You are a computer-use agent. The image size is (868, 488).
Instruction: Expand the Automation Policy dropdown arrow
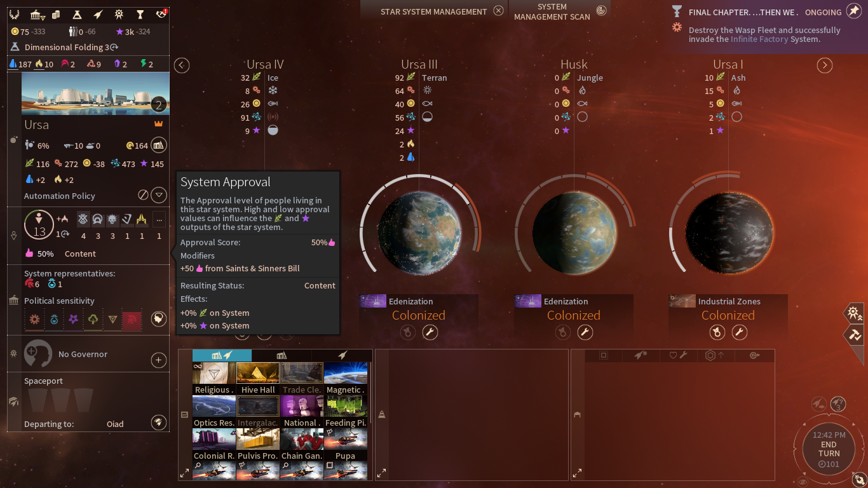point(159,195)
